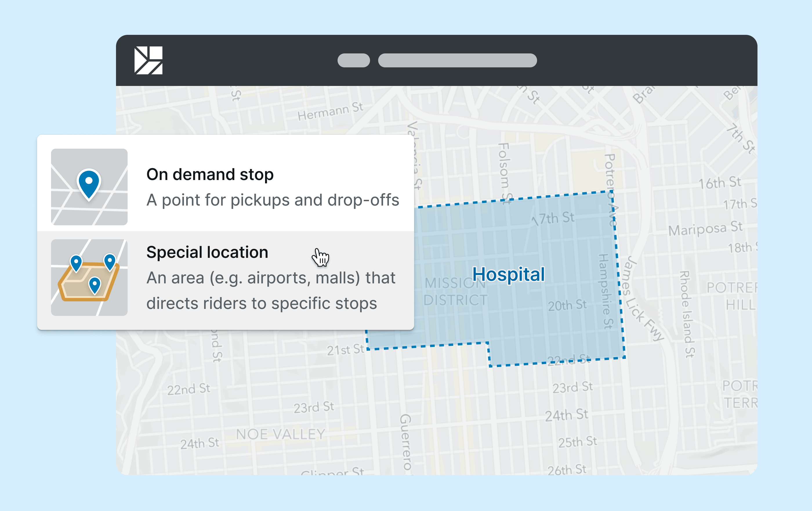The width and height of the screenshot is (812, 511).
Task: Click the Hospital zone label
Action: (508, 274)
